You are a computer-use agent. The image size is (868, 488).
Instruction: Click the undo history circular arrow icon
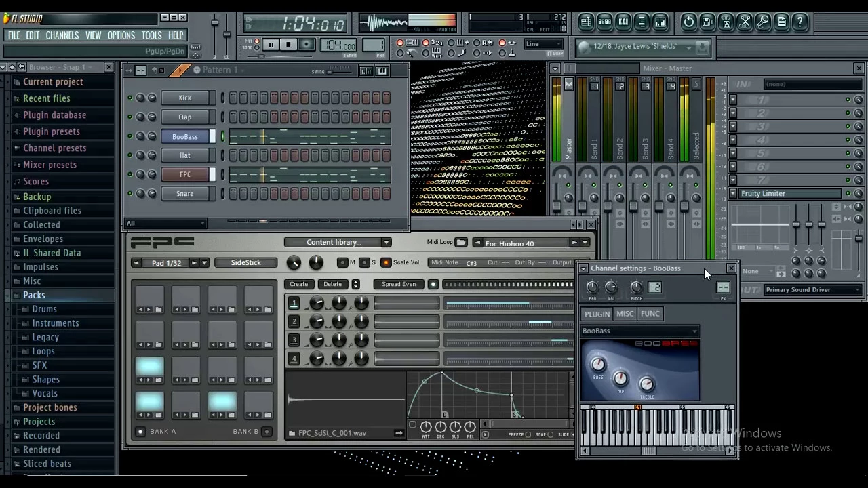tap(688, 22)
